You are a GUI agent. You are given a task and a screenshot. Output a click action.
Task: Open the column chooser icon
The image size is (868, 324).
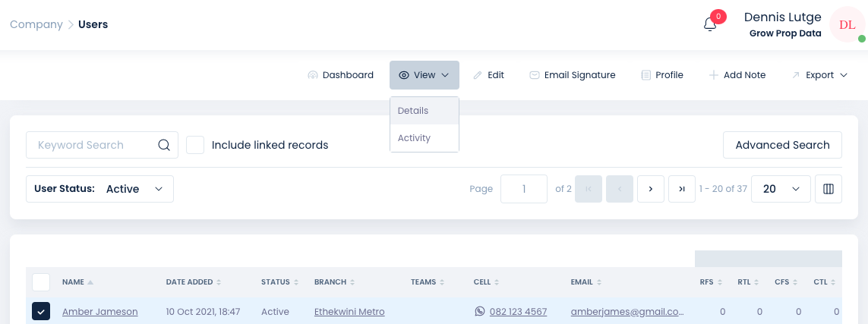coord(829,189)
